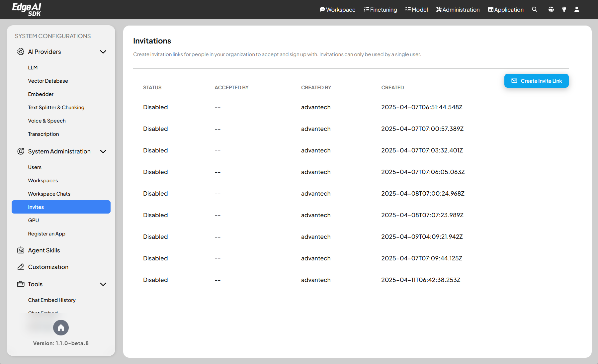Open the user profile icon

577,10
